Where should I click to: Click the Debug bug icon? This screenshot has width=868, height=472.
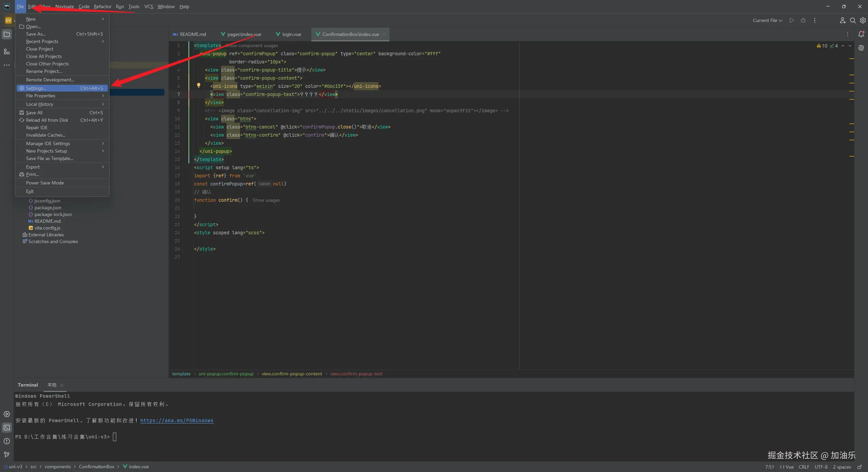[x=803, y=20]
